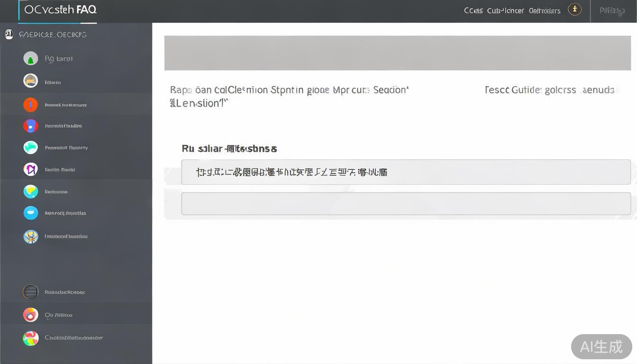Select the teal chat bubble sidebar icon
Screen dimensions: 637x364
[30, 147]
